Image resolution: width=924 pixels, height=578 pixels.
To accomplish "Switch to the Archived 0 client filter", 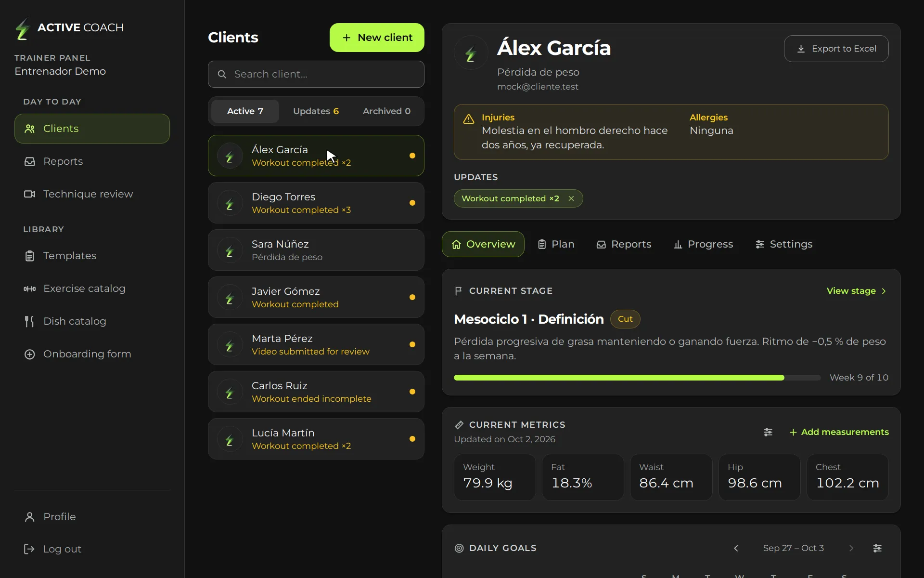I will pyautogui.click(x=386, y=111).
